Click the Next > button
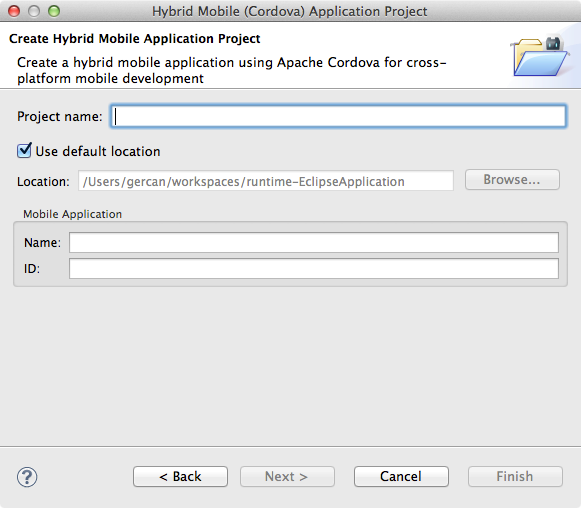 click(x=287, y=477)
